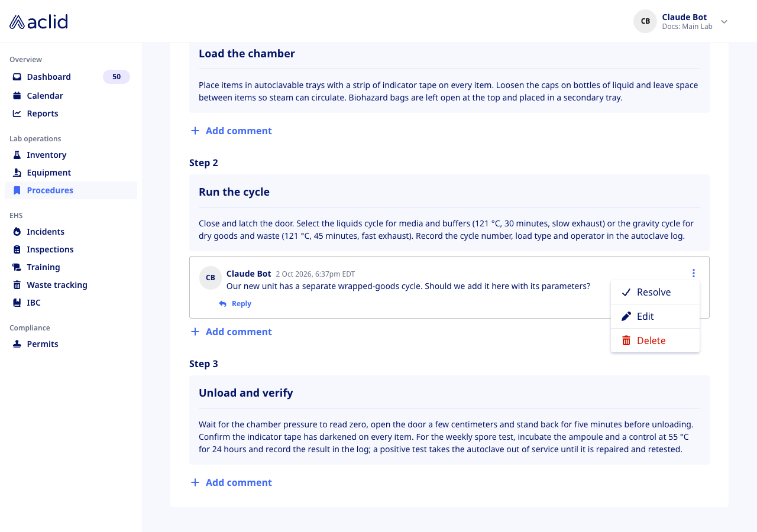The image size is (757, 532).
Task: Click the comment timestamp '2 Oct 2026, 6:37pm EDT'
Action: (315, 274)
